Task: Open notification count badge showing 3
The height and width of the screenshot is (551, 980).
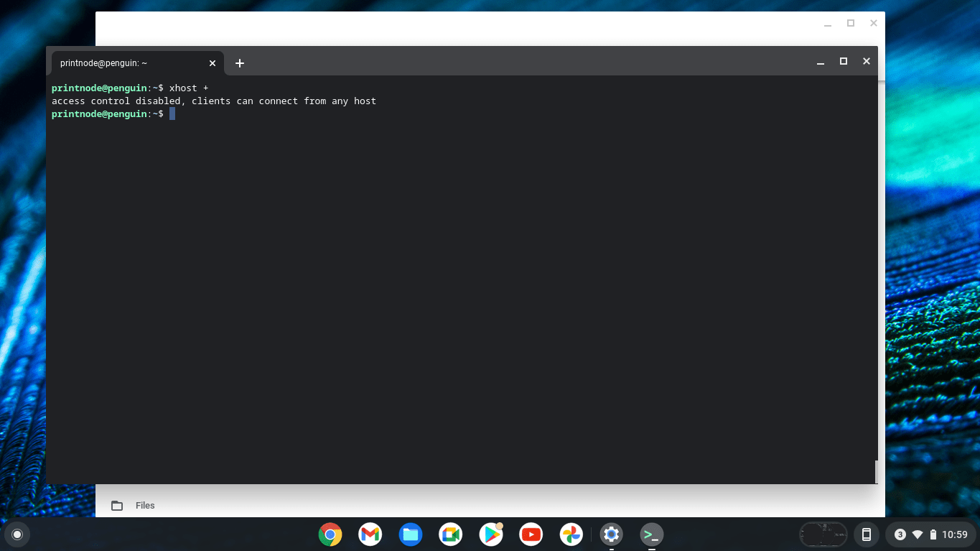Action: [900, 534]
